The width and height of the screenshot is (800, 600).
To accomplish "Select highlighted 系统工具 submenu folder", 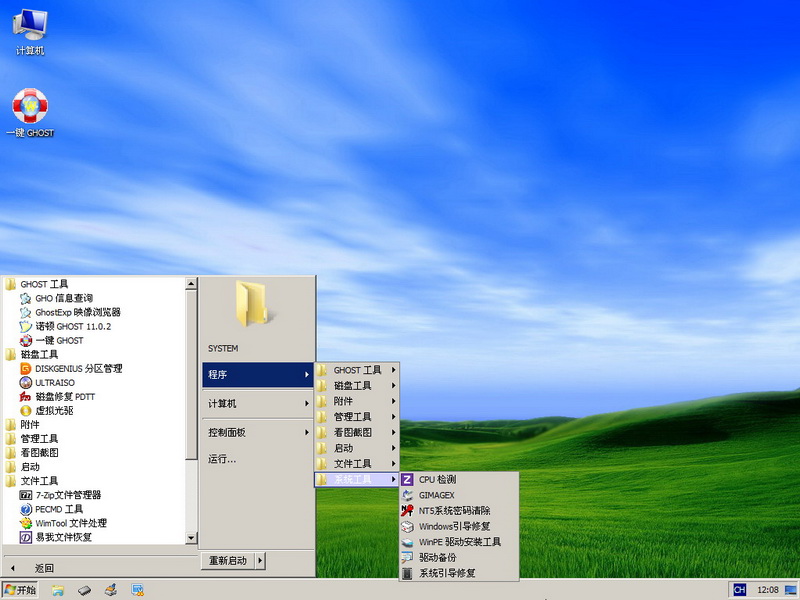I will point(356,479).
